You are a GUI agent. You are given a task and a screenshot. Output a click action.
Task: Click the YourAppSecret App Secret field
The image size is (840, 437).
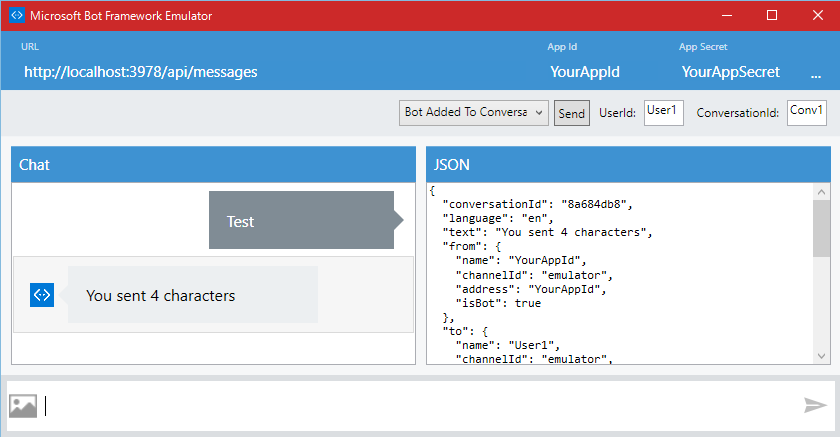(x=731, y=72)
